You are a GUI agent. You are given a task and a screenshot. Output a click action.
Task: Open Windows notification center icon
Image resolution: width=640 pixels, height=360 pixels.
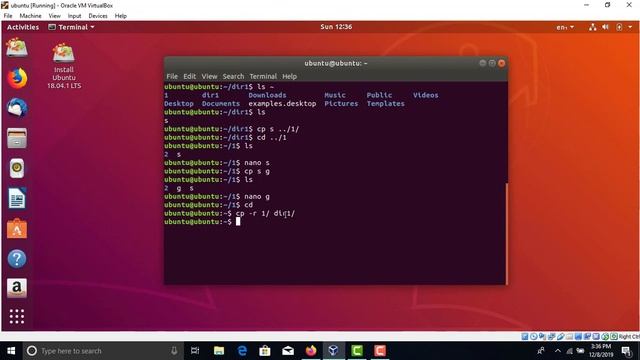pyautogui.click(x=627, y=351)
